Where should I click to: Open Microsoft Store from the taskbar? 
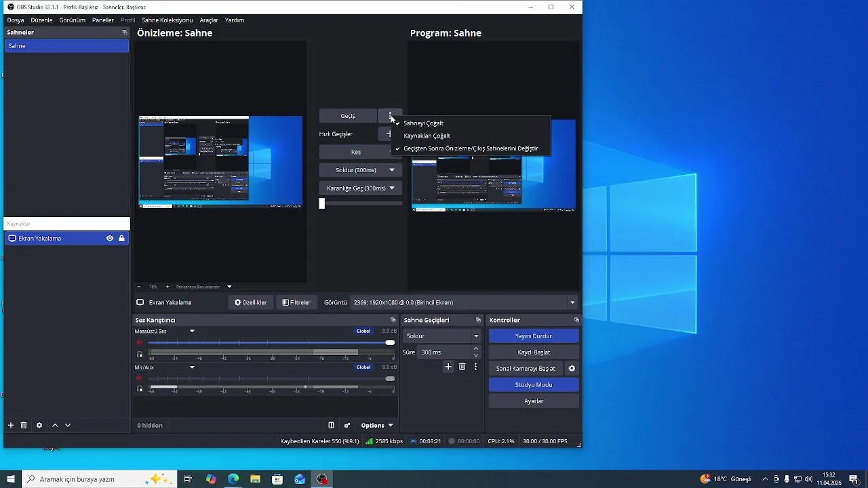[x=277, y=479]
